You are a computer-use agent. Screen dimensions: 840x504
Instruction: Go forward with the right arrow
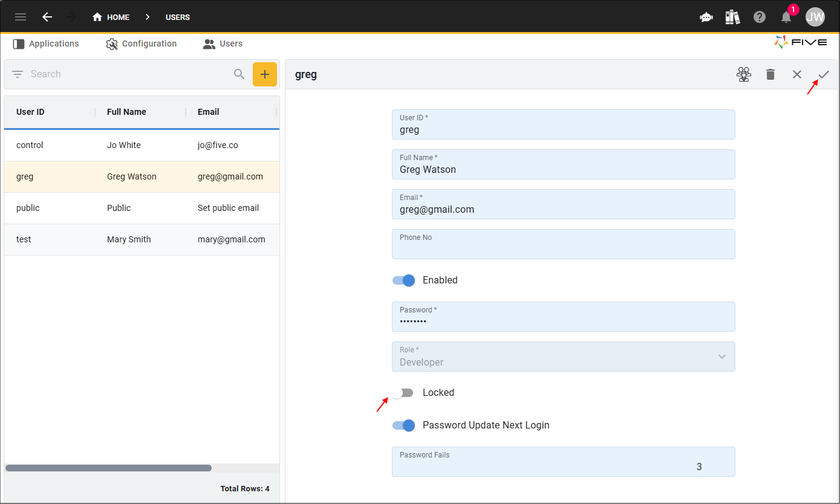click(x=71, y=17)
